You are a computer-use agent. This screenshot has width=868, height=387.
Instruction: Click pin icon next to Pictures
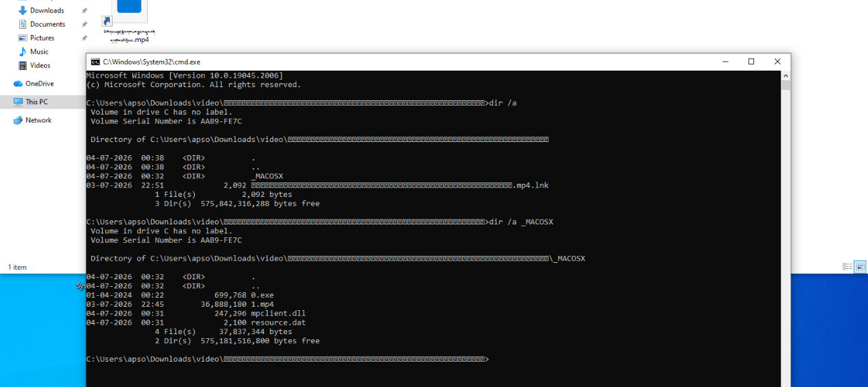tap(84, 38)
